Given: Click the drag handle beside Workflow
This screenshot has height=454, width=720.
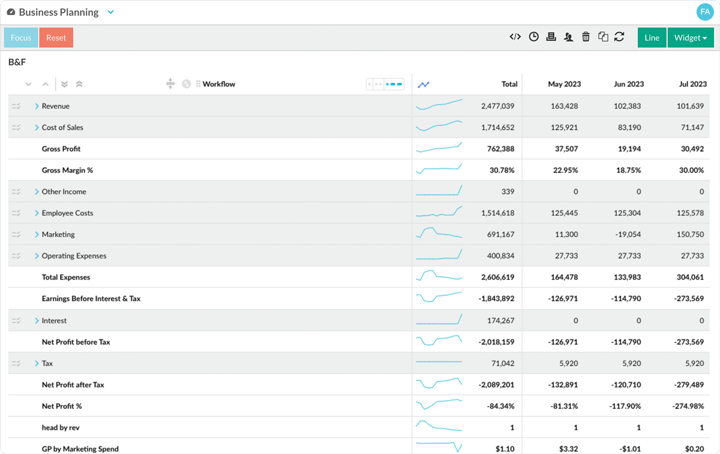Looking at the screenshot, I should click(x=198, y=84).
